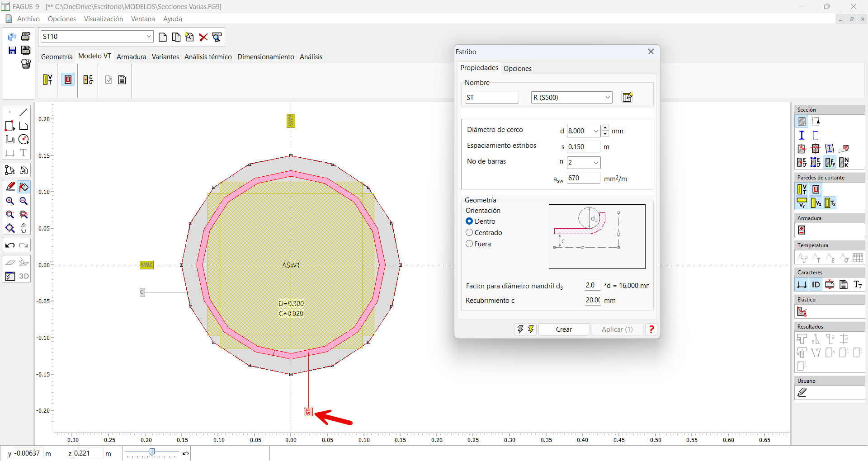
Task: Select the Centrado orientation option
Action: 469,233
